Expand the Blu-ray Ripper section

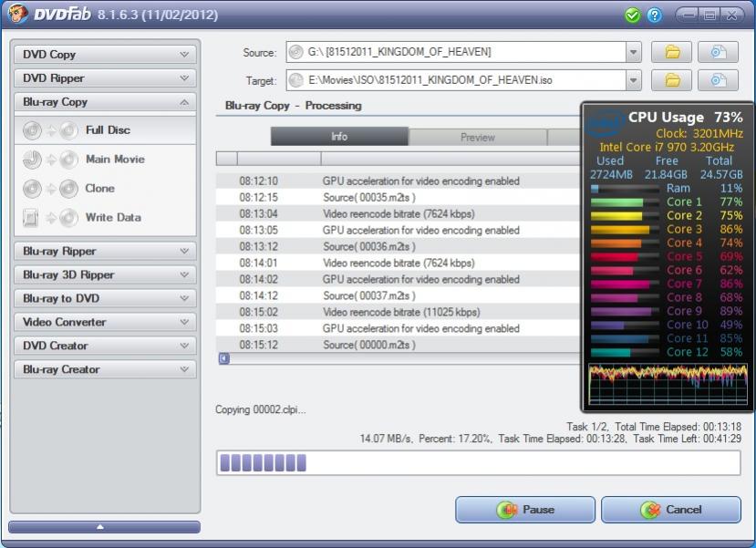105,251
